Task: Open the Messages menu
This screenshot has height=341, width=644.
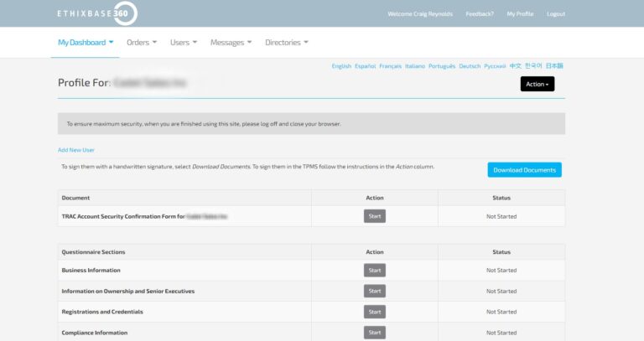Action: [231, 43]
